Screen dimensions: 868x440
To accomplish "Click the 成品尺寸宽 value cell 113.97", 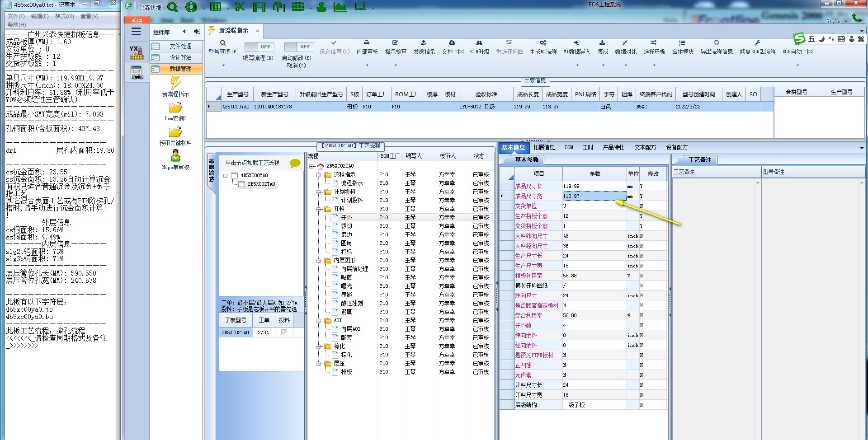I will point(594,196).
